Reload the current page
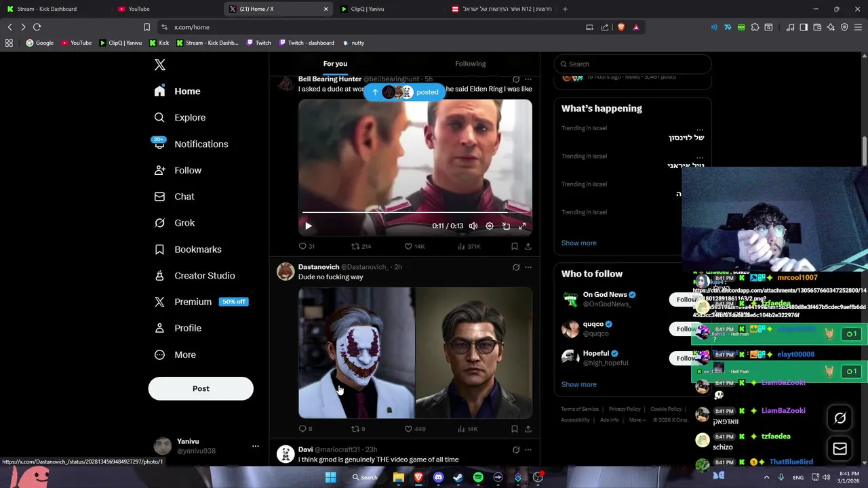The image size is (868, 488). tap(37, 27)
